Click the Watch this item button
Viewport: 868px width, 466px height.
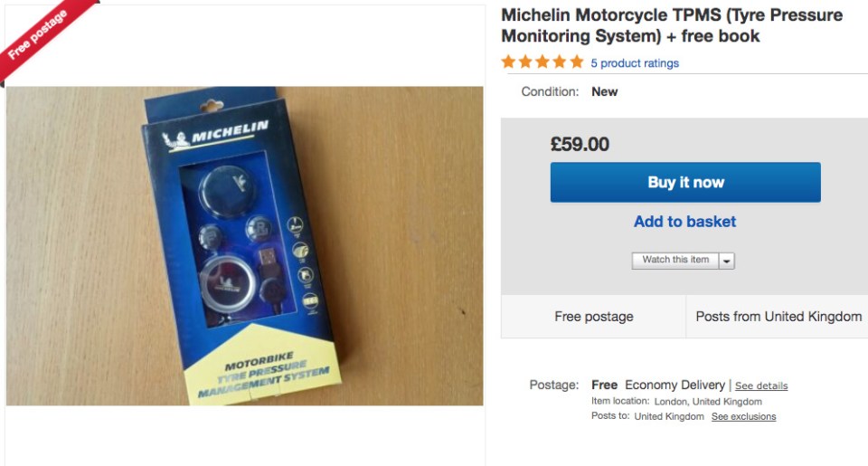[x=675, y=260]
